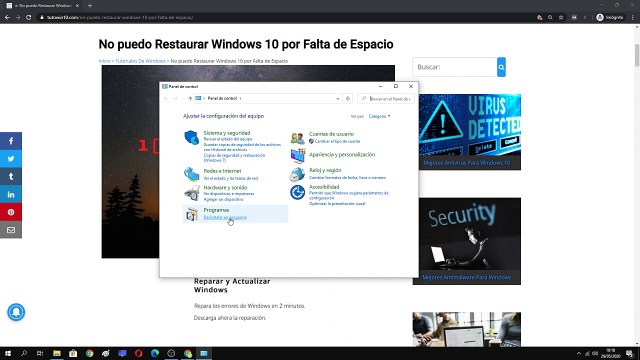Open the Incógnito profile button
This screenshot has width=640, height=360.
coord(610,18)
